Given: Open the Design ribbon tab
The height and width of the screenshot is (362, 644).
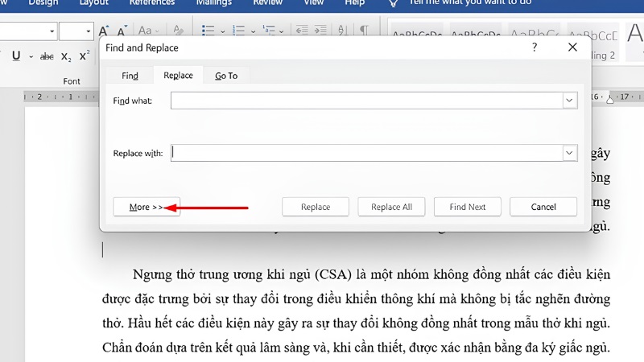Looking at the screenshot, I should tap(43, 2).
